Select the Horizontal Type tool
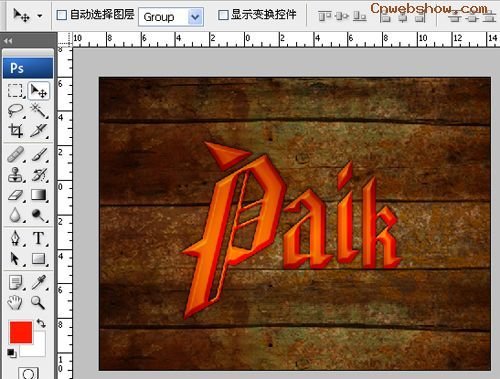 click(39, 238)
